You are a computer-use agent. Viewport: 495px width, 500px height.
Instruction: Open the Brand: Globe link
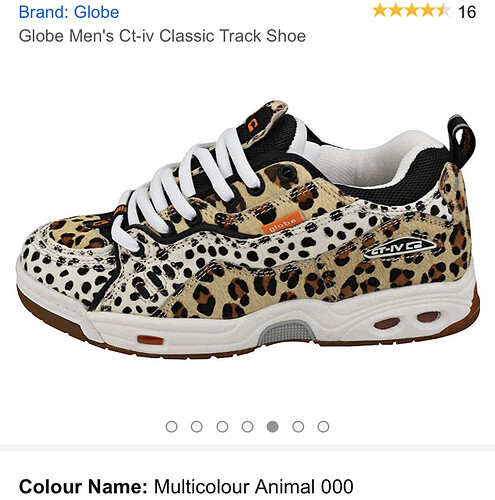(x=69, y=12)
